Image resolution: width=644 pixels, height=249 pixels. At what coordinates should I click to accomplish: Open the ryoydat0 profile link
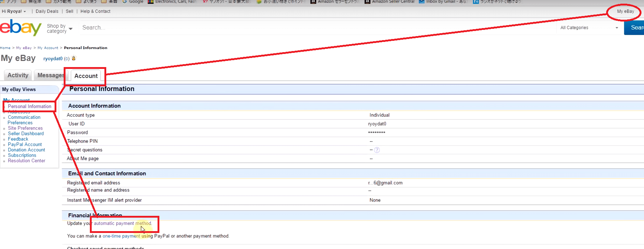(53, 59)
